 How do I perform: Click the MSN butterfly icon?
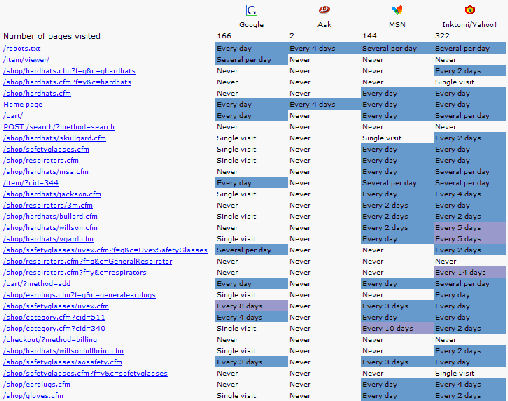pyautogui.click(x=397, y=10)
